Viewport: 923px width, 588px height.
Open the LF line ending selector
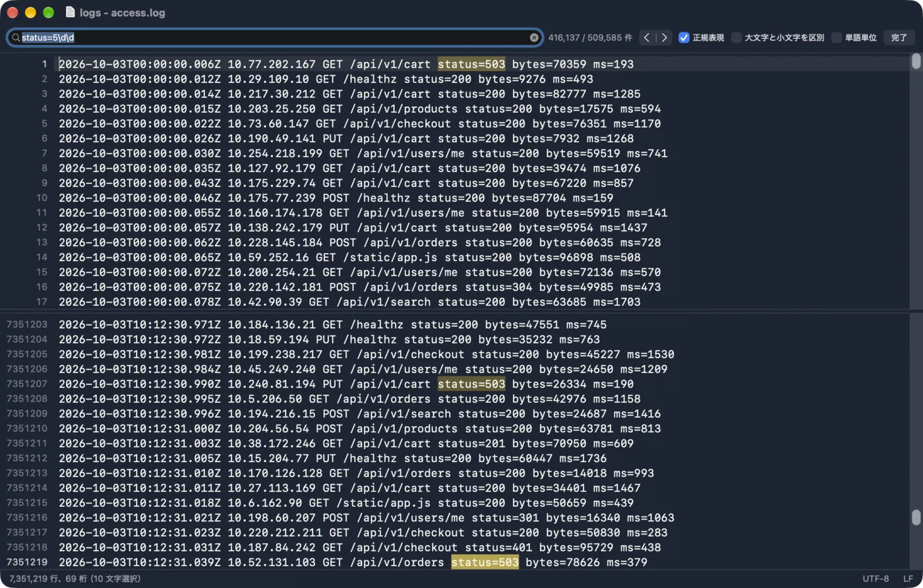(908, 579)
